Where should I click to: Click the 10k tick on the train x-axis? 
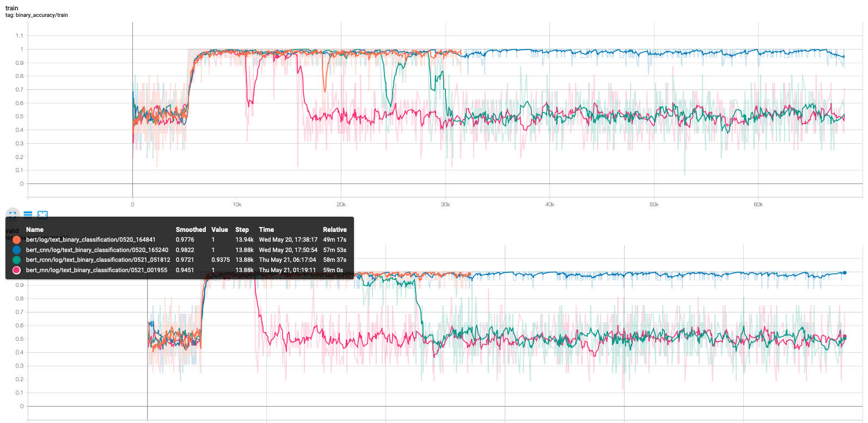[x=237, y=205]
